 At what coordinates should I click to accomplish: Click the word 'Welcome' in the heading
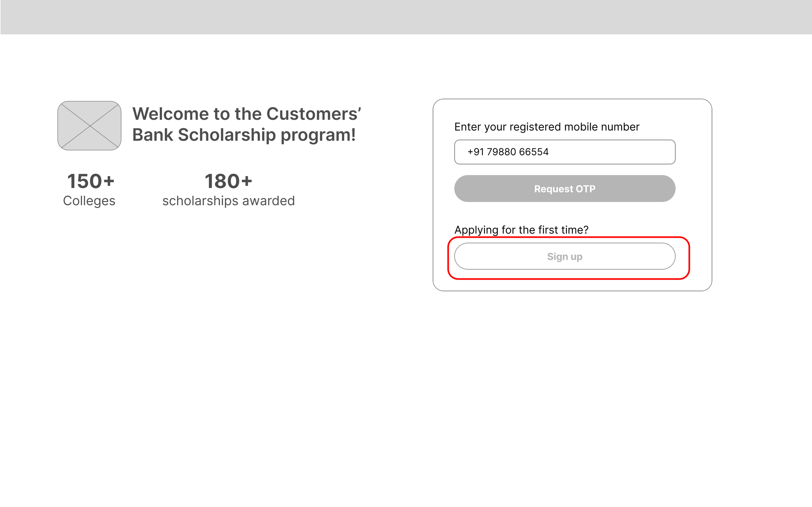[x=171, y=114]
